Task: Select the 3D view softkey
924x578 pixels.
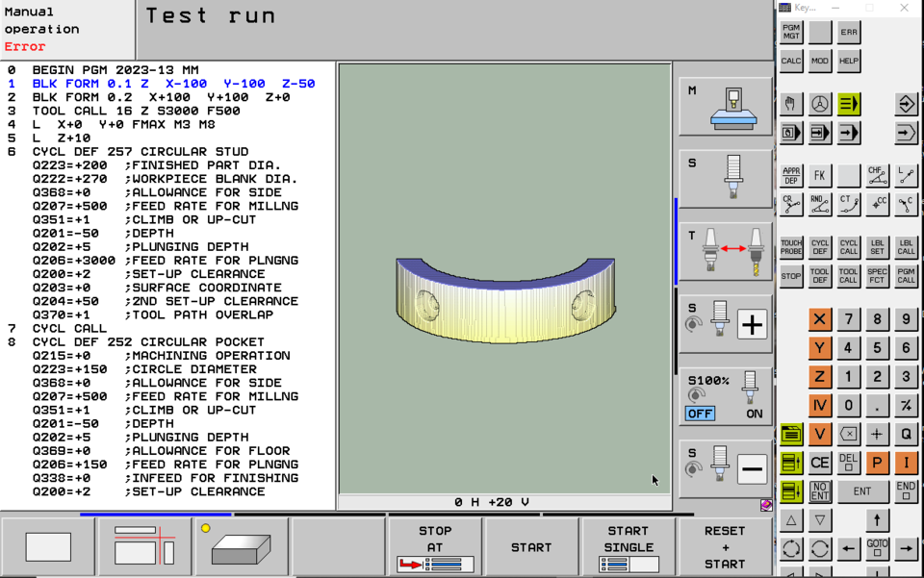Action: click(x=241, y=545)
